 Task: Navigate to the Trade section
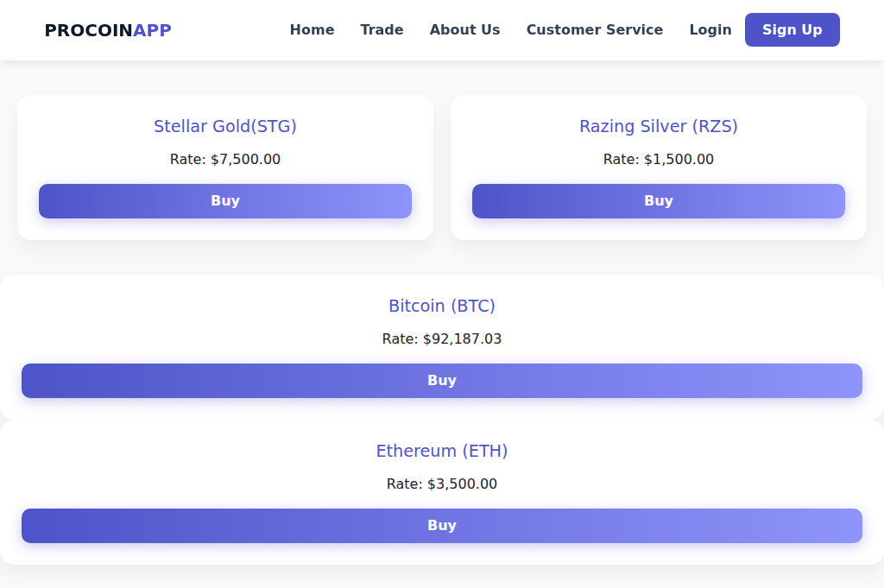pos(382,29)
